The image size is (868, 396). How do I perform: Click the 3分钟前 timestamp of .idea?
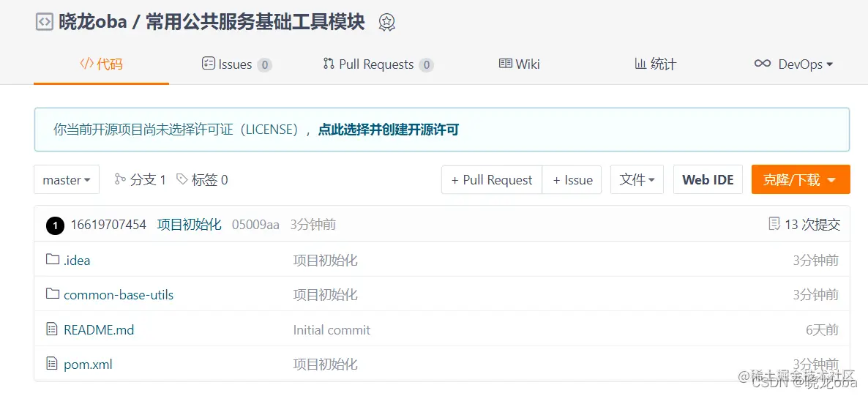click(815, 260)
